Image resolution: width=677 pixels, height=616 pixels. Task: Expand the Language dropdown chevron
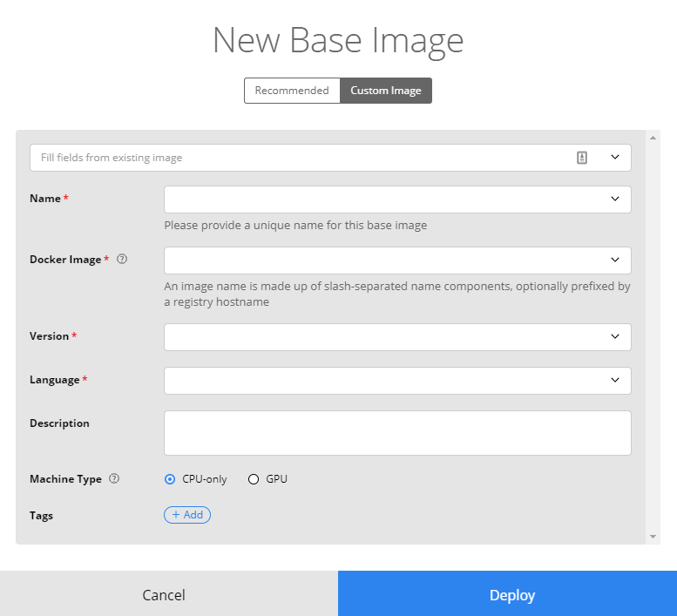pyautogui.click(x=615, y=380)
